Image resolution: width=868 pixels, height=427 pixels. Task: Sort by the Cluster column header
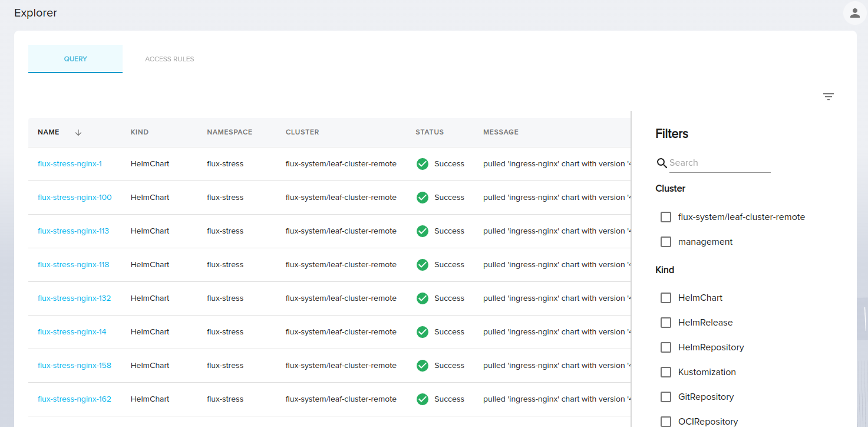tap(302, 132)
